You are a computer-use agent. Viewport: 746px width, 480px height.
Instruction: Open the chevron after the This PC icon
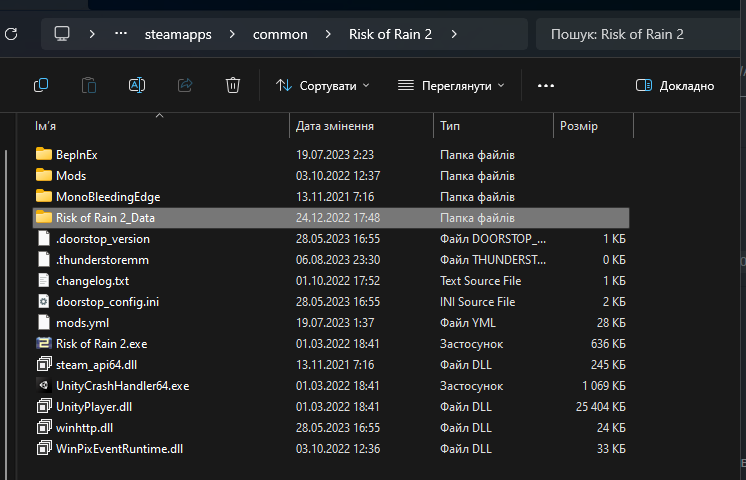[92, 34]
